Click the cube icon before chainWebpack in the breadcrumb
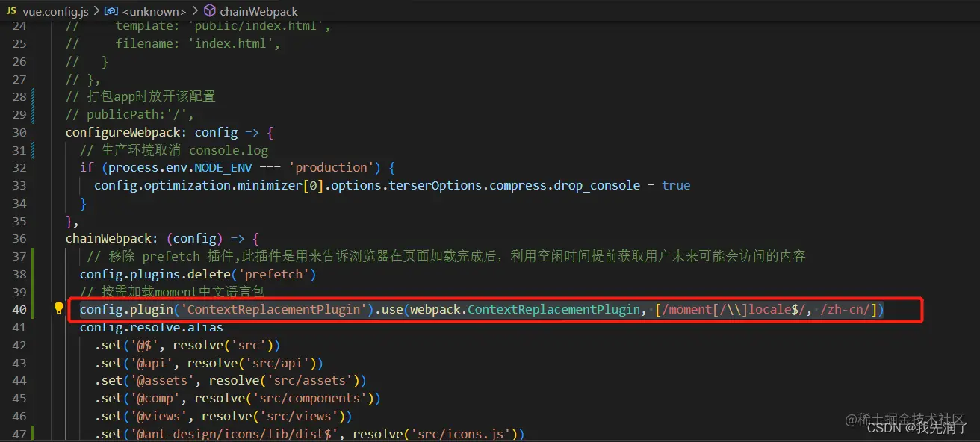The height and width of the screenshot is (442, 980). coord(210,11)
